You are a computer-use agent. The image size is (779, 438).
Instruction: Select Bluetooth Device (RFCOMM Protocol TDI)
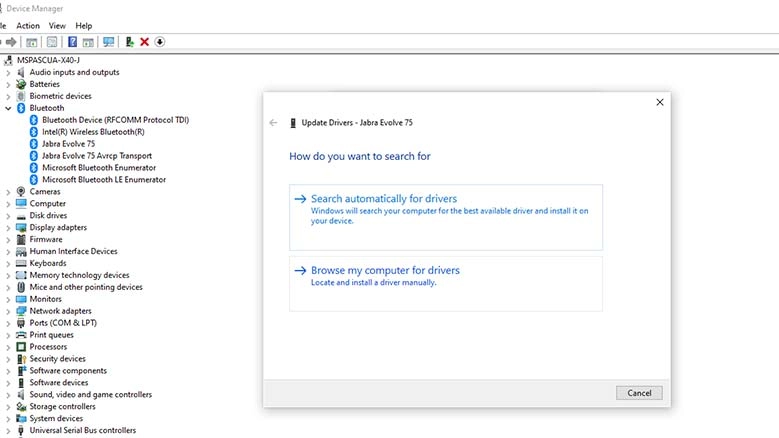pyautogui.click(x=115, y=120)
